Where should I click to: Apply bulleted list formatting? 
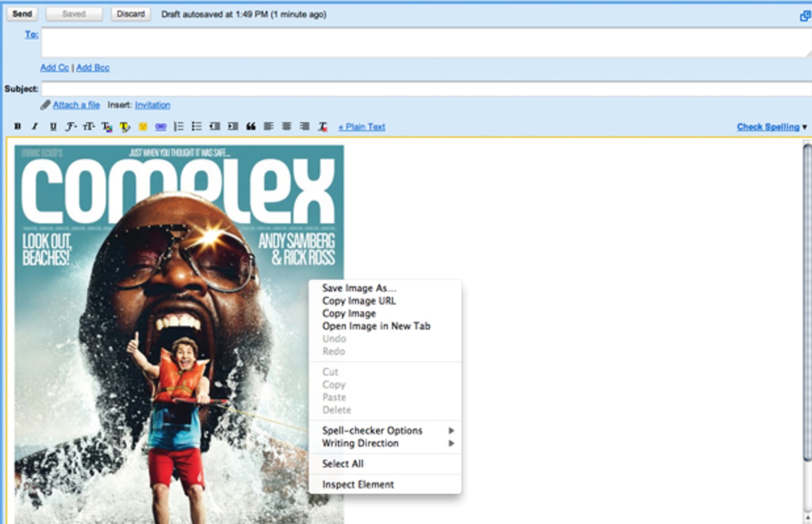(x=197, y=127)
